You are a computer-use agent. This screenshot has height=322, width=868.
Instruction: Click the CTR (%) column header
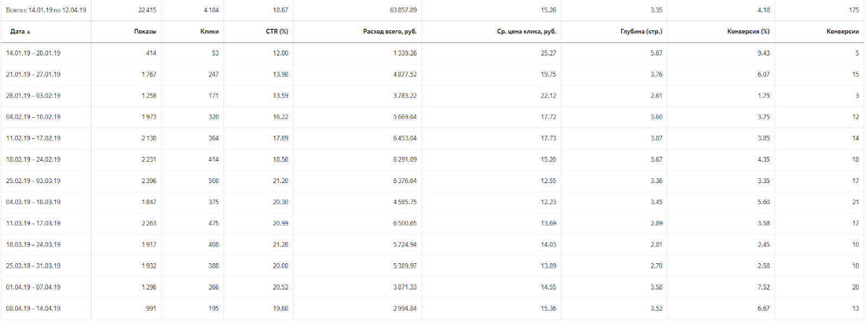277,31
